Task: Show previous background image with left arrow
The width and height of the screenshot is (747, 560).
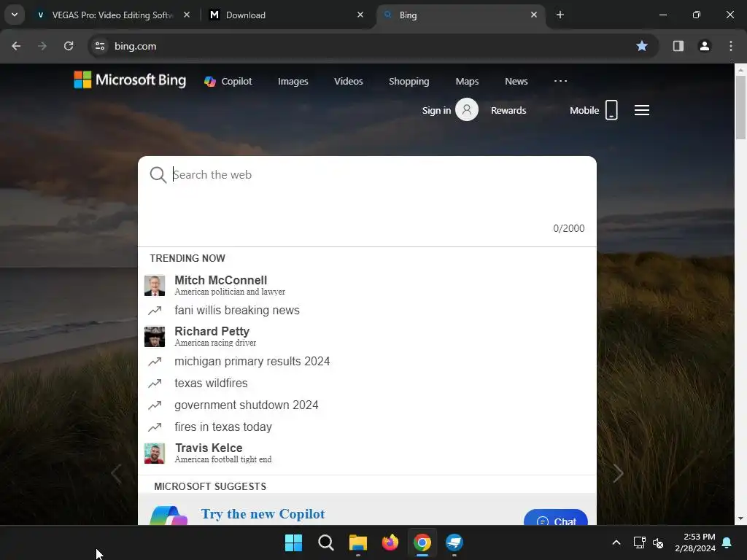Action: point(116,473)
